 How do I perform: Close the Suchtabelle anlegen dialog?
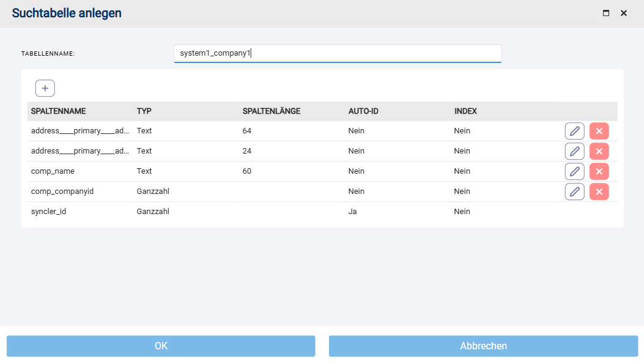coord(624,13)
